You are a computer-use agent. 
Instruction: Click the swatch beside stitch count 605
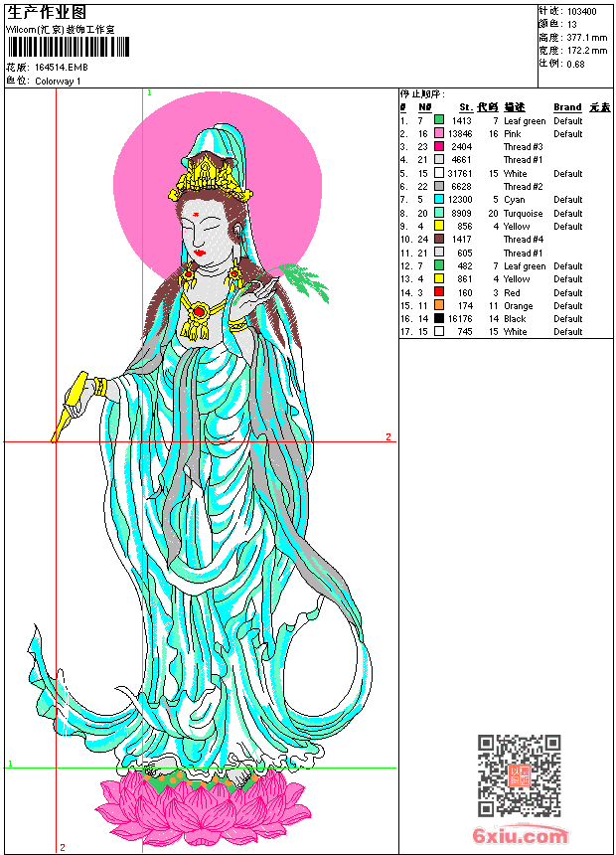click(x=439, y=253)
